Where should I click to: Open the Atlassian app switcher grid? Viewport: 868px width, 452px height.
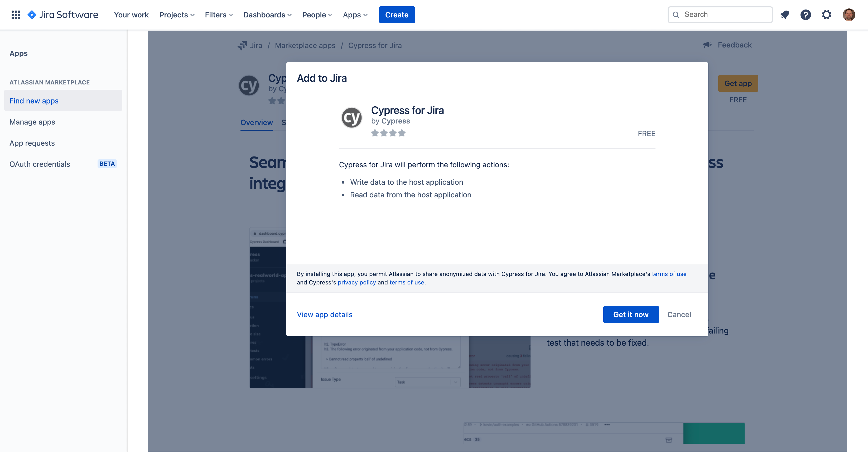pos(16,15)
